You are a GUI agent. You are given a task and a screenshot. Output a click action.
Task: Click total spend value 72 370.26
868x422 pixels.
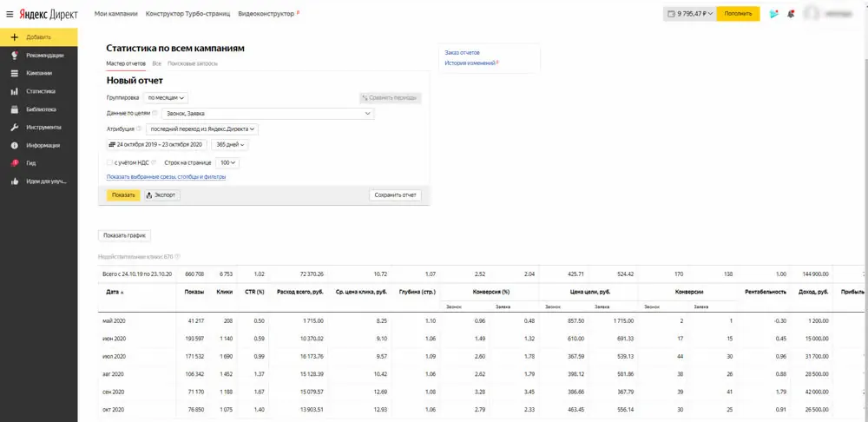(x=311, y=274)
